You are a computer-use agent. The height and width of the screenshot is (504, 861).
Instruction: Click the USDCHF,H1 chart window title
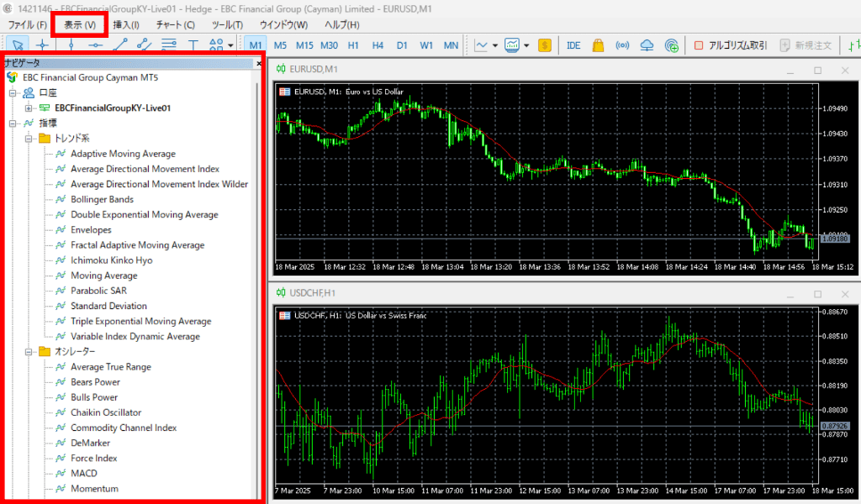pyautogui.click(x=313, y=293)
